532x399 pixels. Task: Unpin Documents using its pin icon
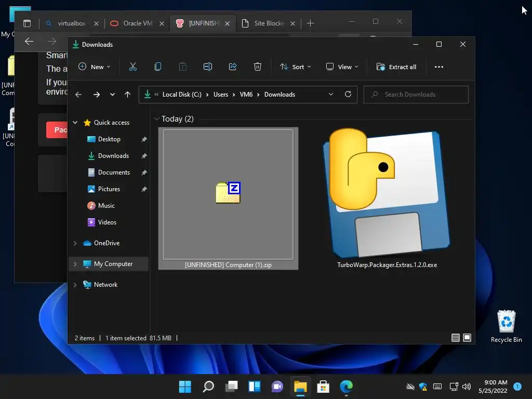click(x=144, y=172)
